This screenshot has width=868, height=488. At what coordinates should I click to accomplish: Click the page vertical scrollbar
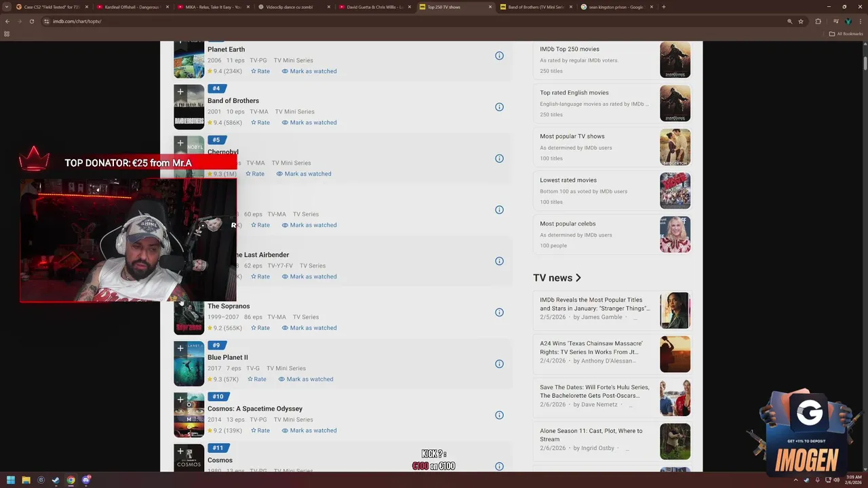coord(865,62)
